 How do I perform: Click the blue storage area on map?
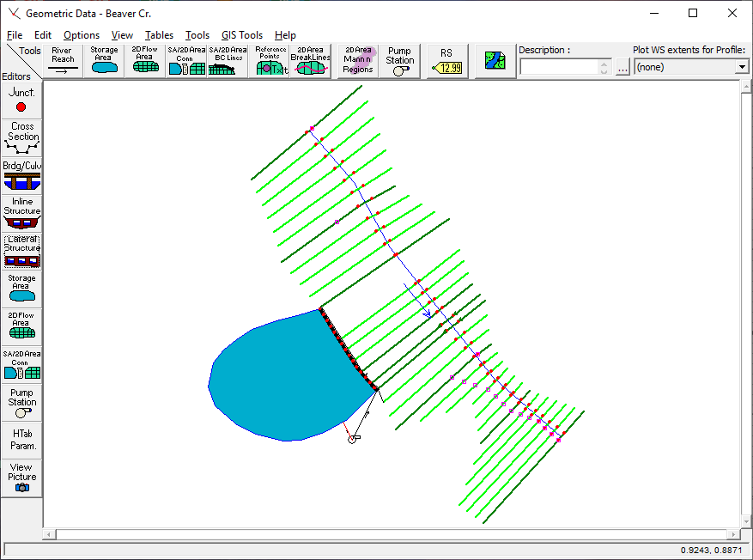coord(275,378)
